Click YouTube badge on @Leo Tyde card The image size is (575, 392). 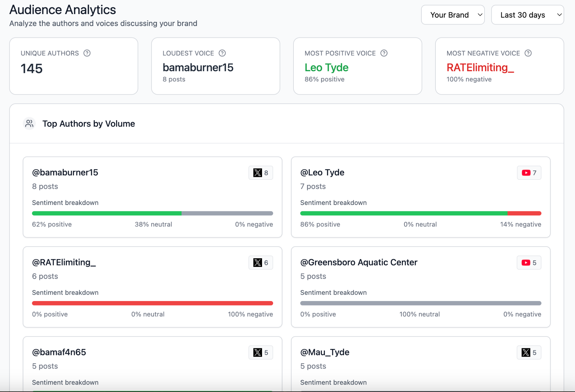(x=529, y=173)
